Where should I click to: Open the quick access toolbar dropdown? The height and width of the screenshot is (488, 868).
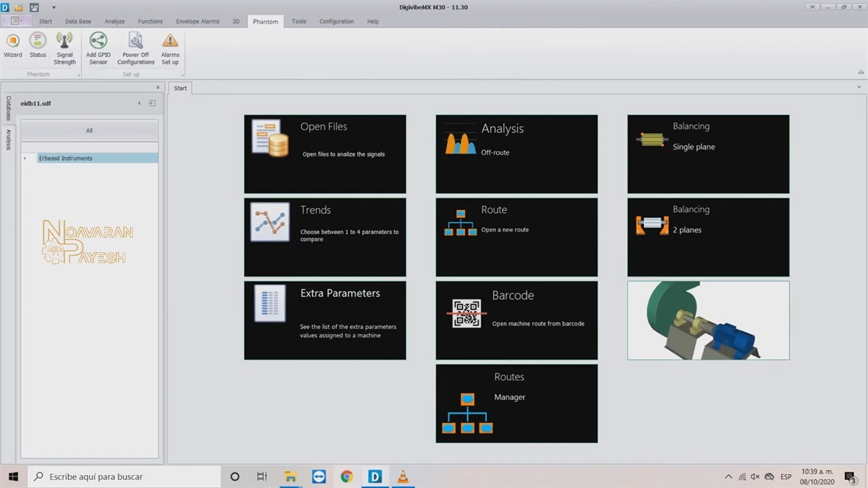tap(54, 7)
